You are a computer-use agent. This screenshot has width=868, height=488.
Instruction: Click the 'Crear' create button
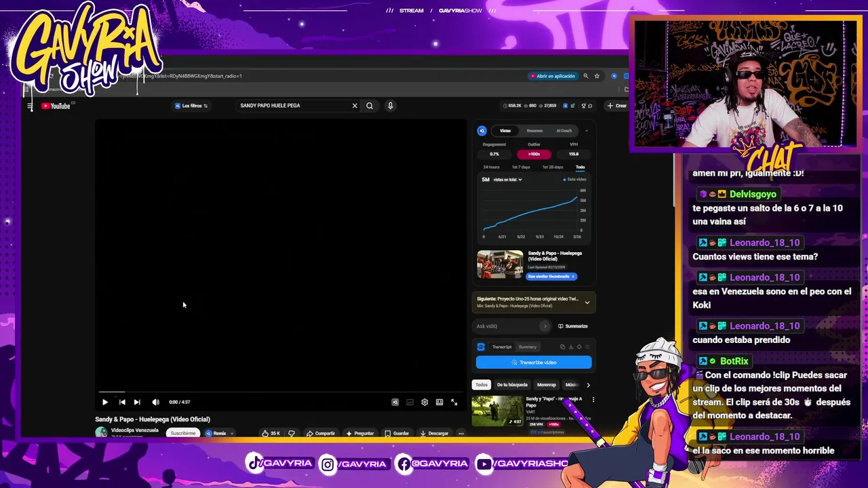[x=617, y=106]
